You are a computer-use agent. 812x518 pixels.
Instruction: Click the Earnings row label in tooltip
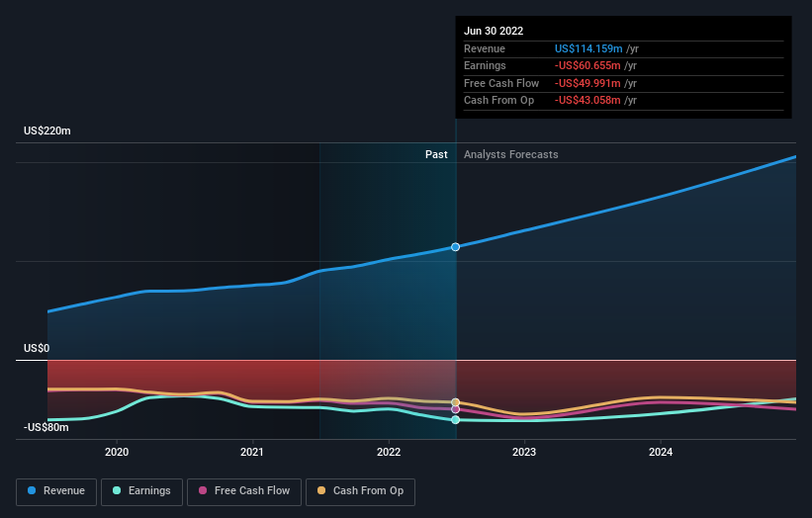485,65
